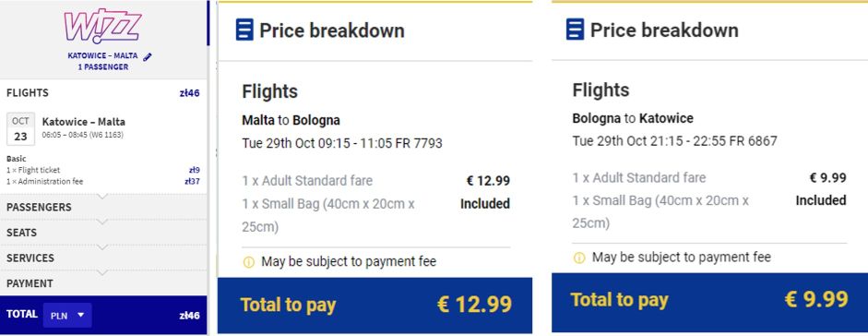Click the Administration fee line
868x336 pixels.
coord(103,182)
